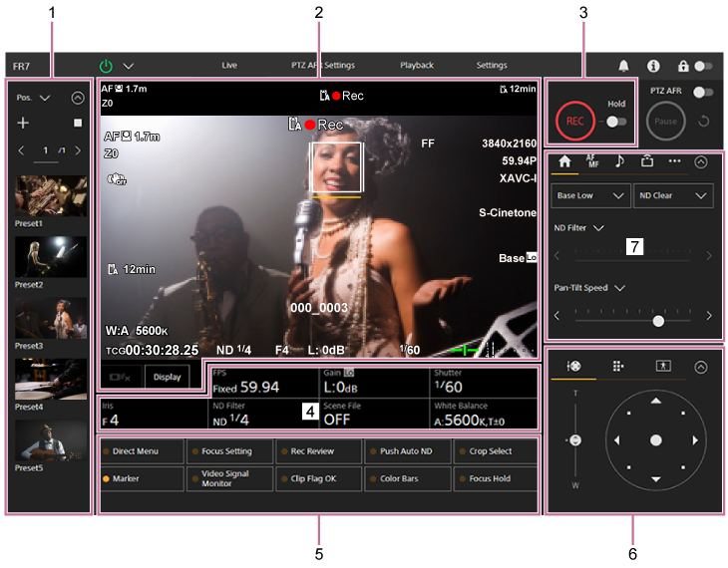The width and height of the screenshot is (728, 568).
Task: Click the Rec Review button
Action: coord(318,451)
